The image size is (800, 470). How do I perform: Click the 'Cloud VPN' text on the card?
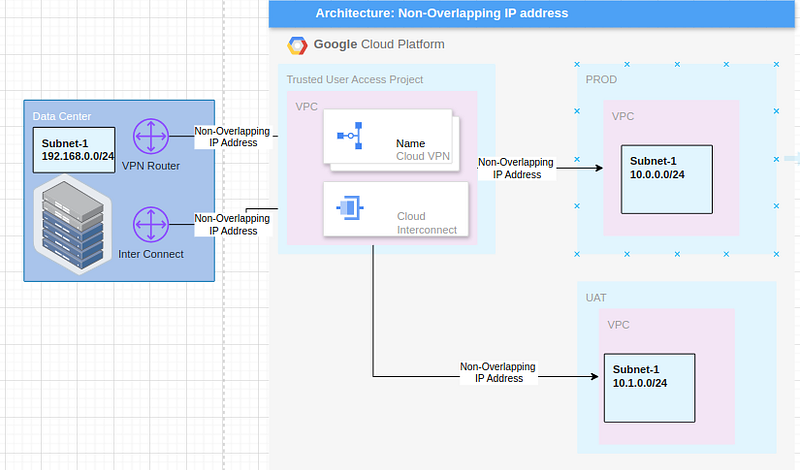pos(423,156)
